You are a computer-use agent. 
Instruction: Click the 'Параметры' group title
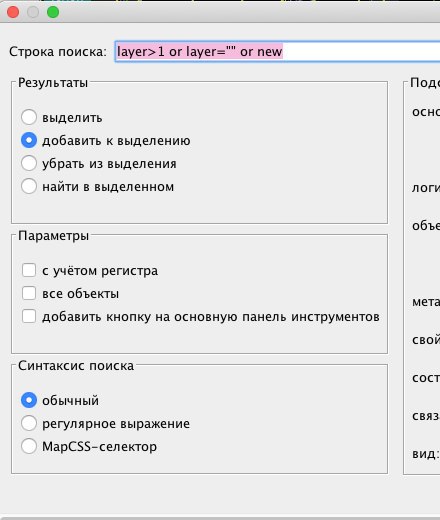(53, 236)
